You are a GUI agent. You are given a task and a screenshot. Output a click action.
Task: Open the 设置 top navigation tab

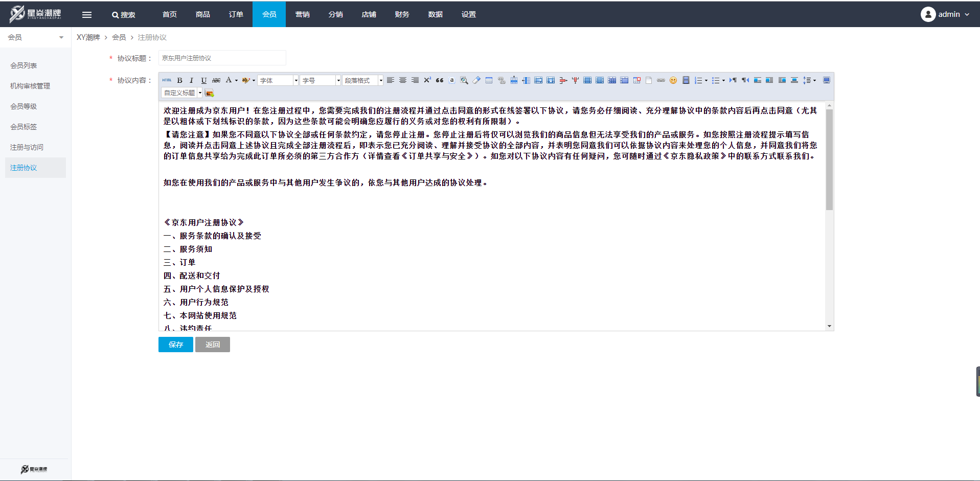468,14
